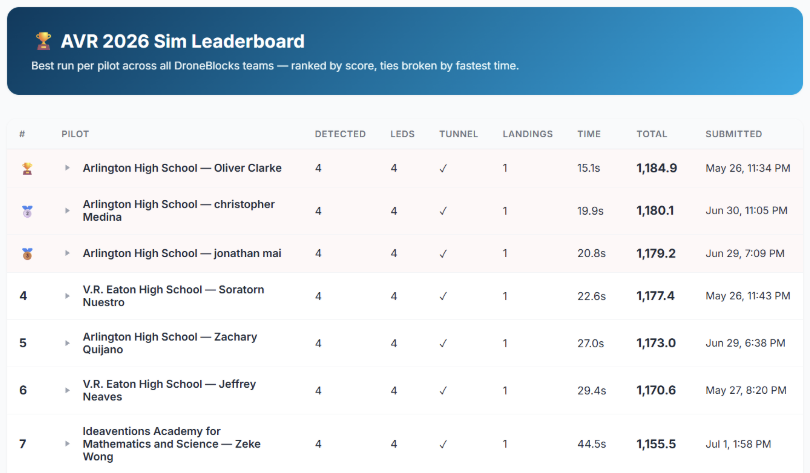Click total score 1,155.5
The height and width of the screenshot is (473, 810).
coord(656,444)
